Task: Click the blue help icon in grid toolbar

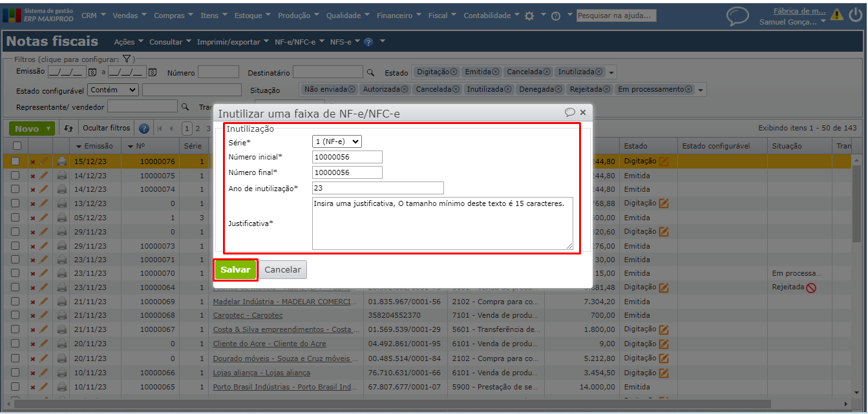Action: 144,129
